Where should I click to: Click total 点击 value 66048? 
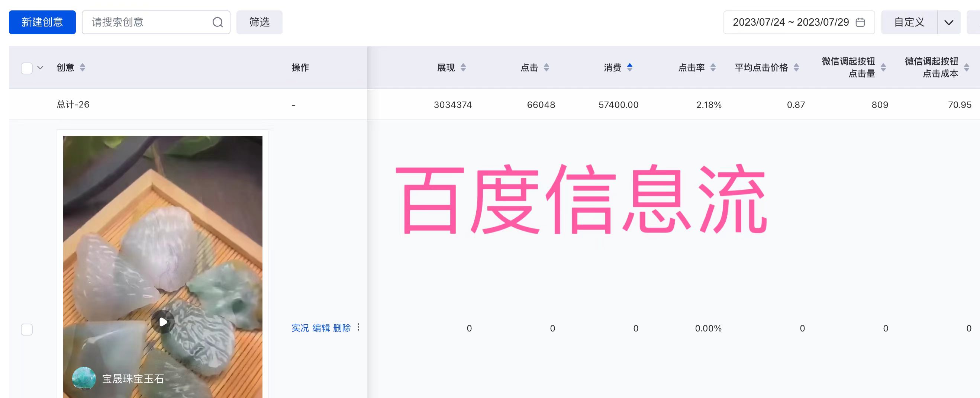(541, 105)
